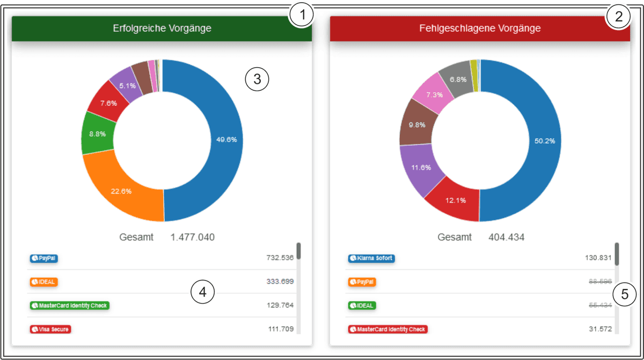Click the green Erfolgreiche Vorgänge header
Viewport: 644px width, 360px height.
162,28
